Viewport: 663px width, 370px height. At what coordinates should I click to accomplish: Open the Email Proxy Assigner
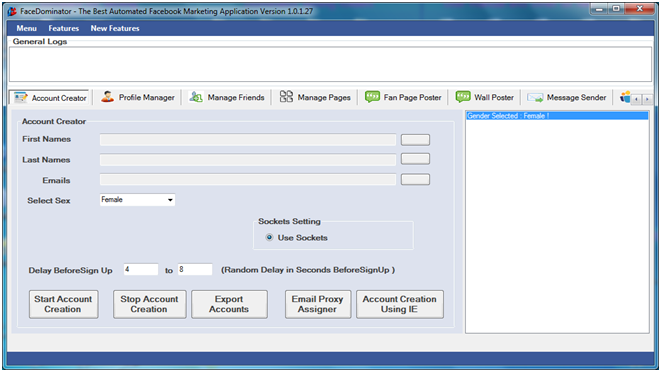[318, 304]
